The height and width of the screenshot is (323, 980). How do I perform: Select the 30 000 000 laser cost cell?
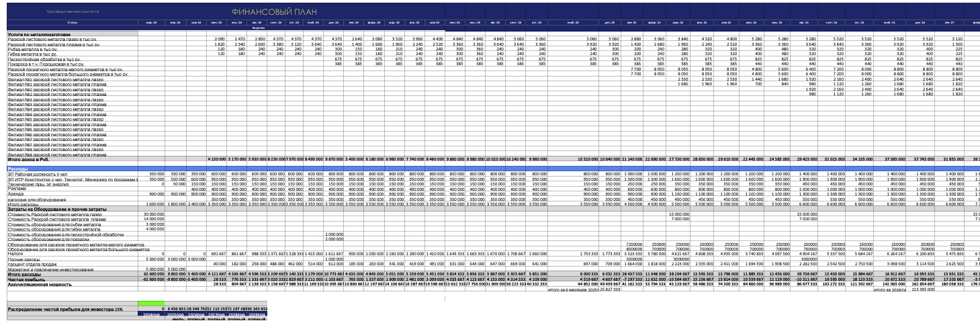coord(154,214)
